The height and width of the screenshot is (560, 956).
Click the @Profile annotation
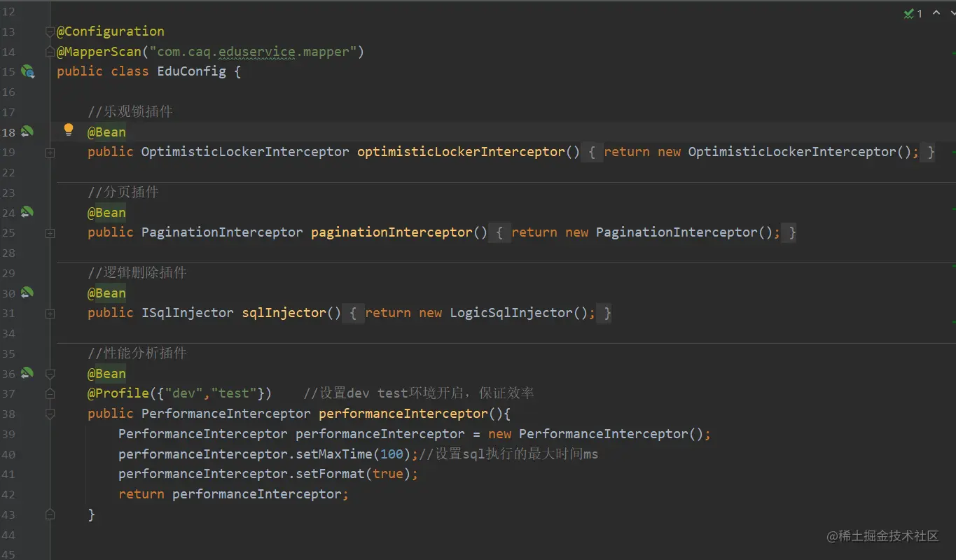tap(118, 393)
